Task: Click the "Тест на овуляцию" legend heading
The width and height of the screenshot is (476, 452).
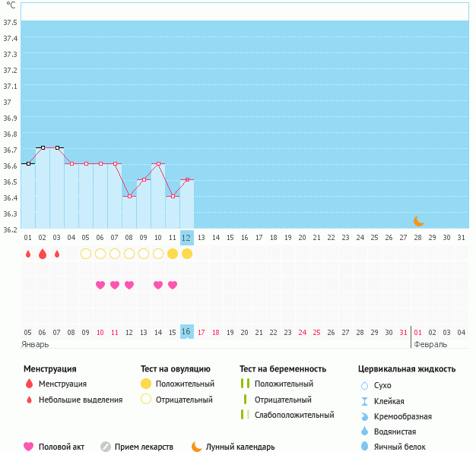Action: [x=175, y=369]
